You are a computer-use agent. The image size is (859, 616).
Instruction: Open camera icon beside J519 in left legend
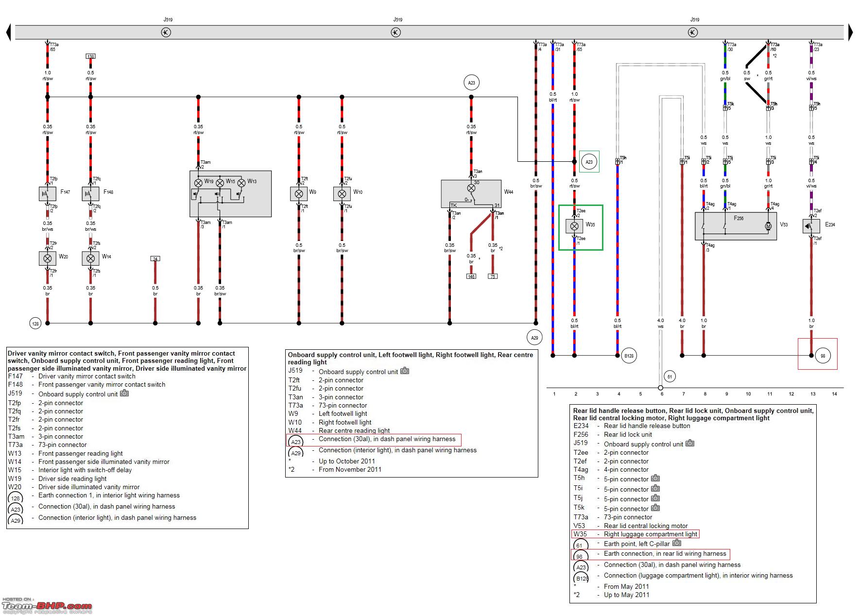click(x=124, y=393)
